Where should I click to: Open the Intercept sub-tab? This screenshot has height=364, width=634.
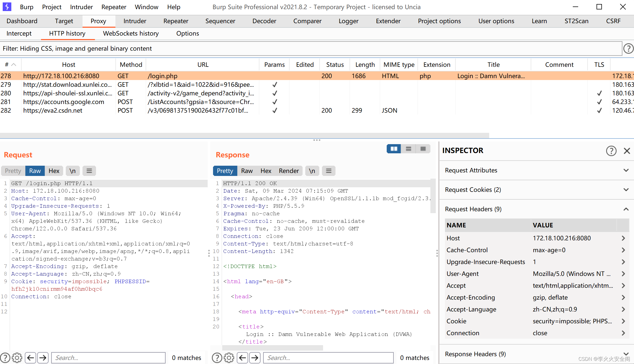(x=19, y=33)
